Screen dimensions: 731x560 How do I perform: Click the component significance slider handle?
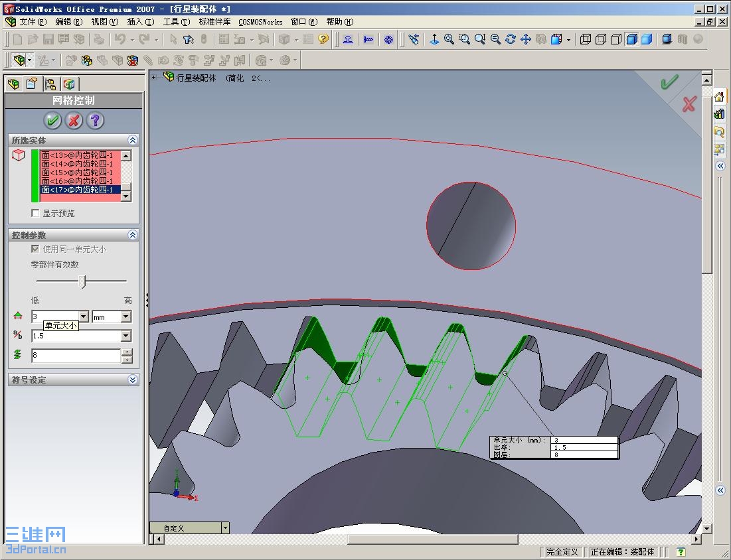[82, 281]
